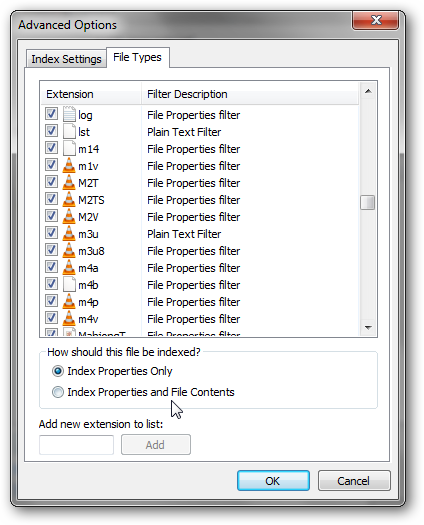Switch to the Index Settings tab
The image size is (424, 525).
66,59
